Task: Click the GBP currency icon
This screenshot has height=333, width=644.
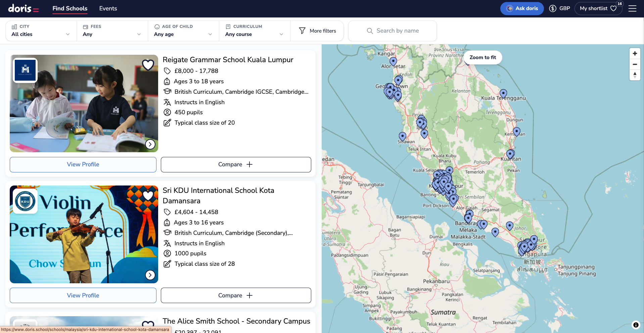Action: click(553, 8)
